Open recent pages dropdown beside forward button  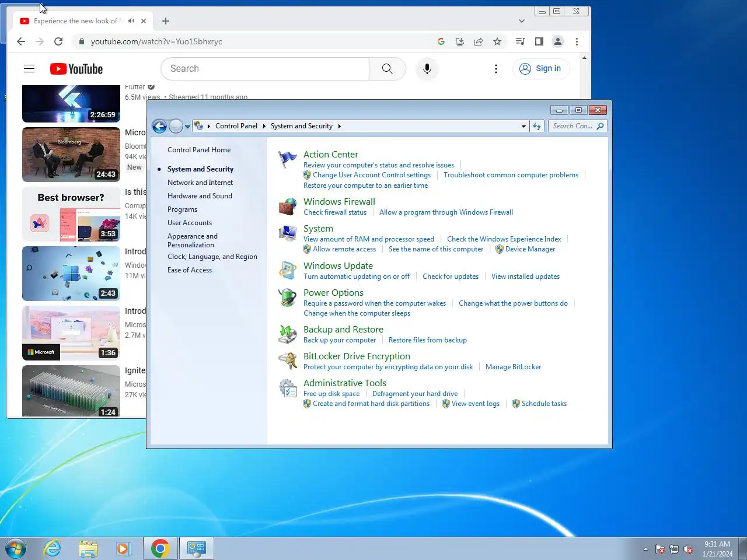pyautogui.click(x=187, y=126)
